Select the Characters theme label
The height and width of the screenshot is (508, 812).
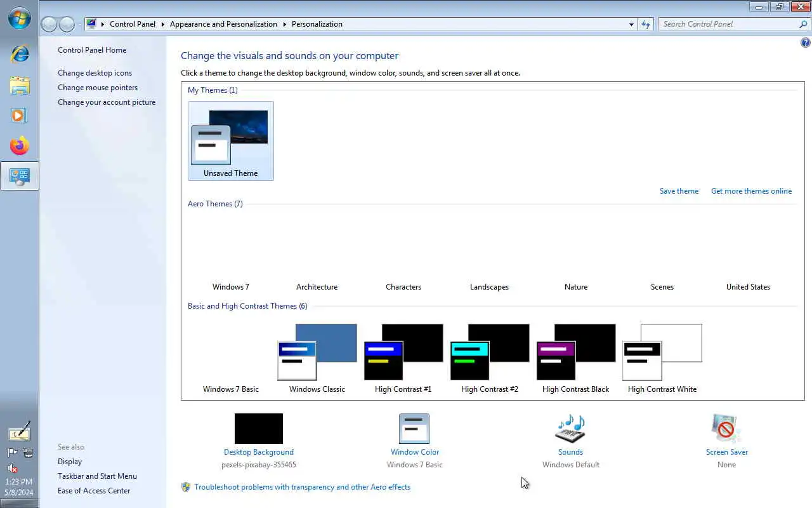(x=403, y=287)
